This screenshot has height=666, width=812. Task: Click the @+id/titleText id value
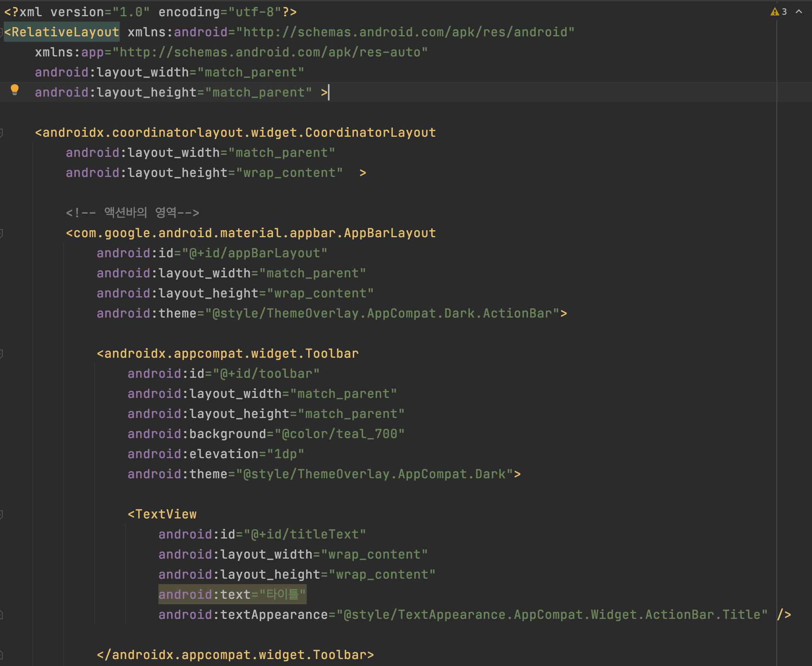click(x=304, y=534)
